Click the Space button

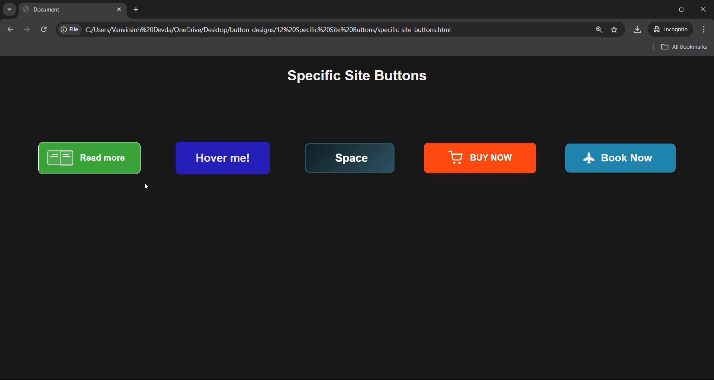click(x=350, y=158)
